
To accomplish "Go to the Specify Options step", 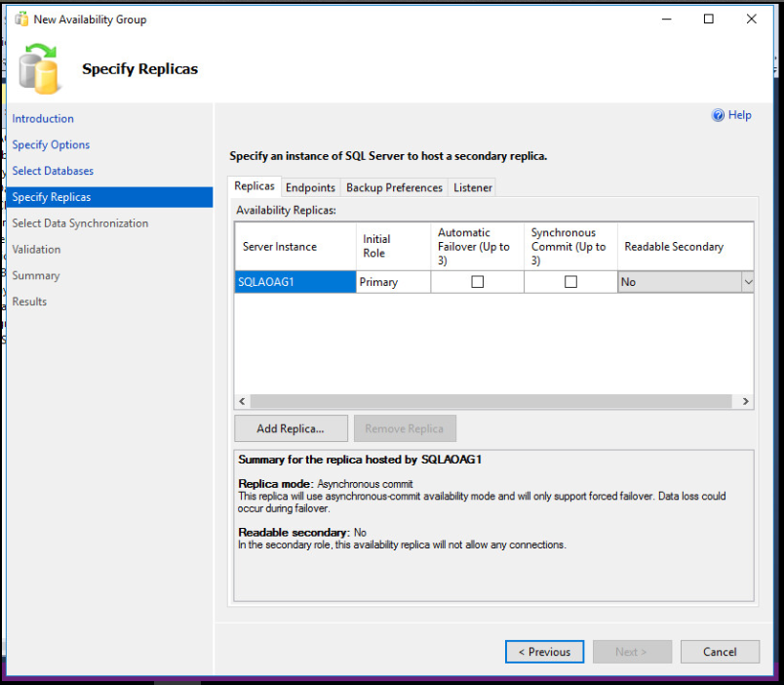I will (51, 144).
